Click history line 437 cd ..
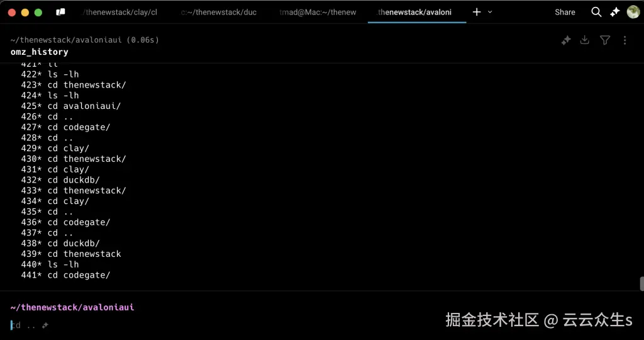The height and width of the screenshot is (340, 644). coord(47,233)
